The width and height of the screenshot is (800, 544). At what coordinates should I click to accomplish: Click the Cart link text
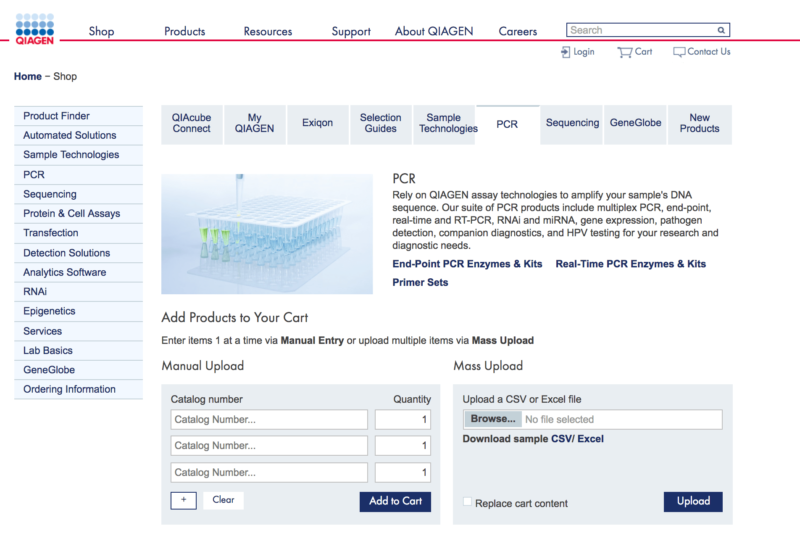[643, 52]
